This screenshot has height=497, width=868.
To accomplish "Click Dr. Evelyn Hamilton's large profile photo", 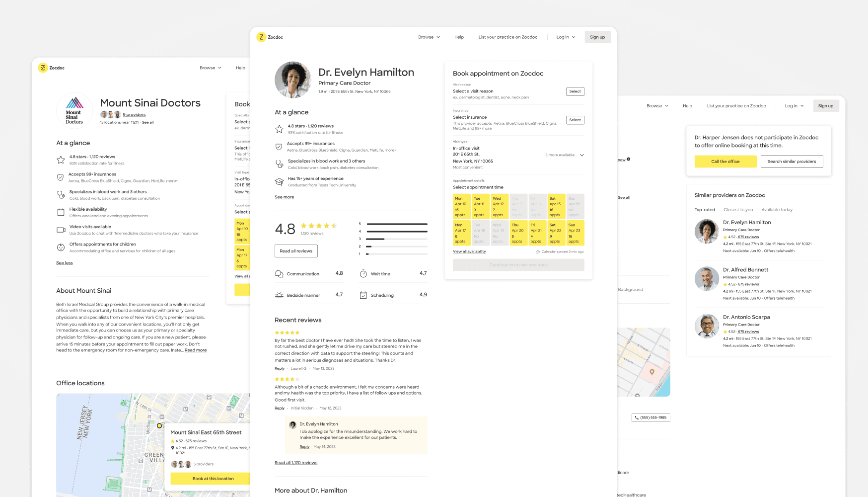I will [293, 80].
